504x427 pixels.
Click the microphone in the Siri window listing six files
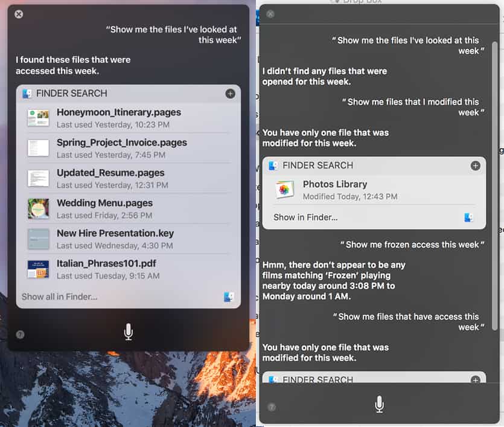[128, 332]
